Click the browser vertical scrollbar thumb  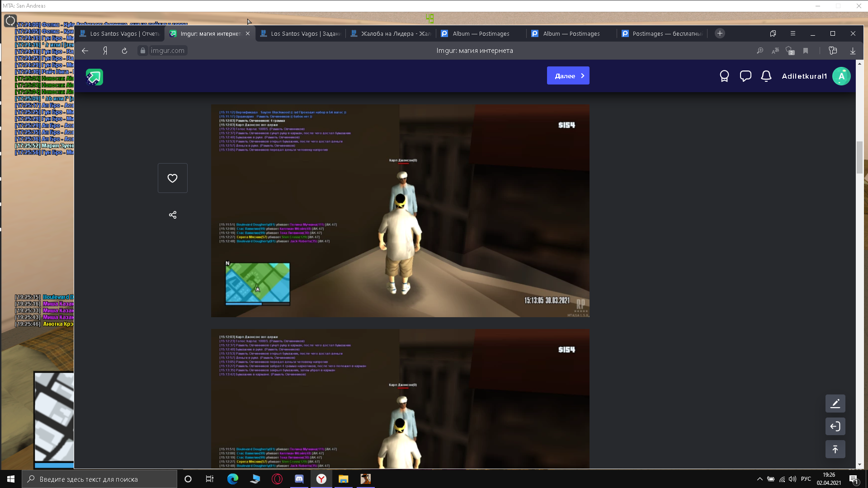click(859, 157)
